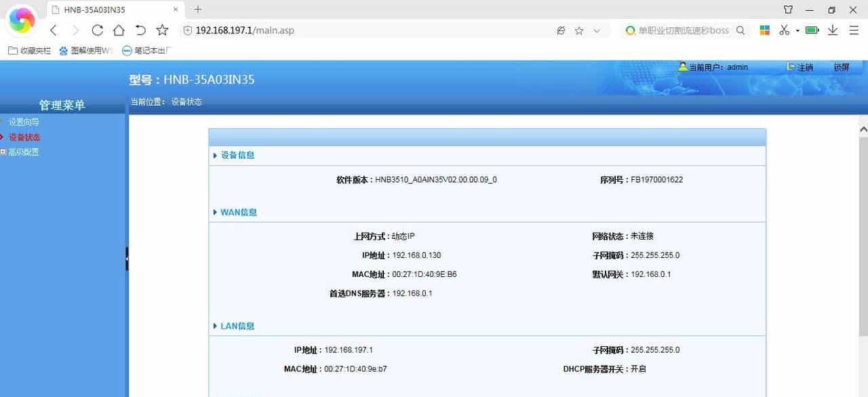Take a screenshot with the scissors tool
Screen dimensions: 868x397
click(784, 31)
